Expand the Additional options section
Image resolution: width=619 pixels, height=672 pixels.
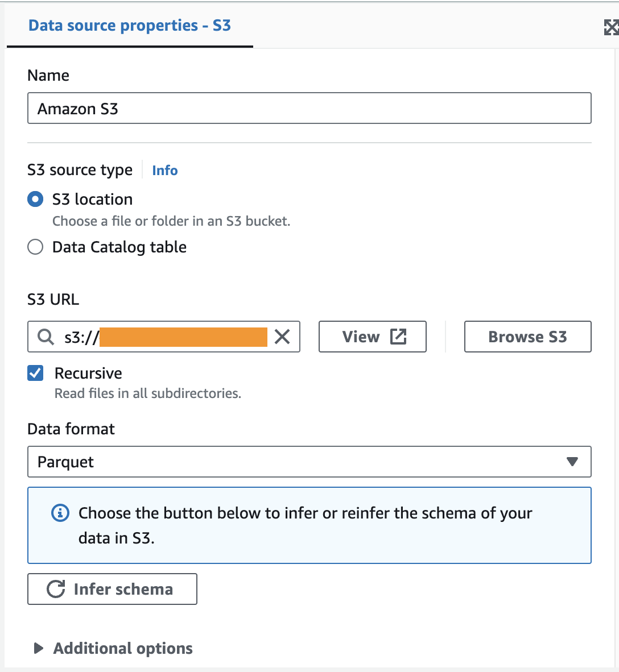113,648
